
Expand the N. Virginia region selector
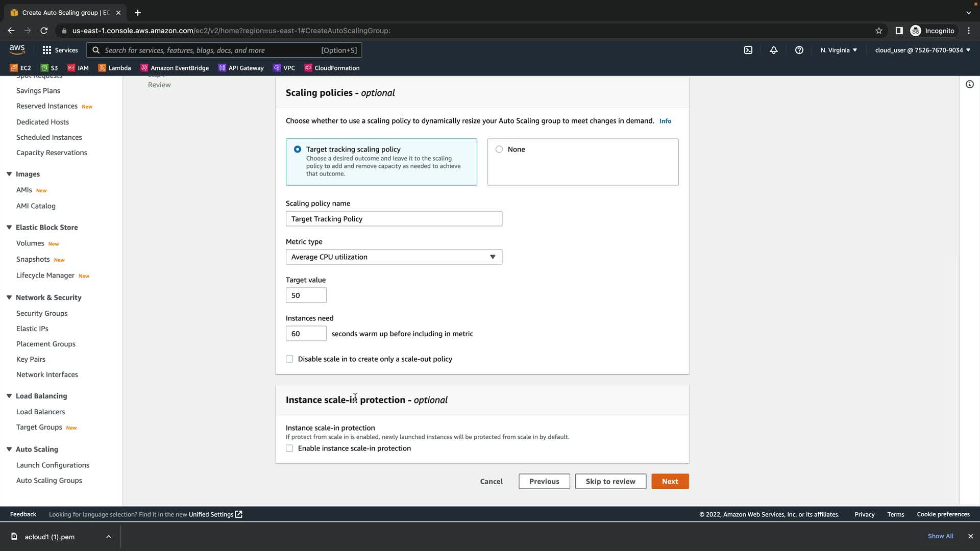[839, 50]
